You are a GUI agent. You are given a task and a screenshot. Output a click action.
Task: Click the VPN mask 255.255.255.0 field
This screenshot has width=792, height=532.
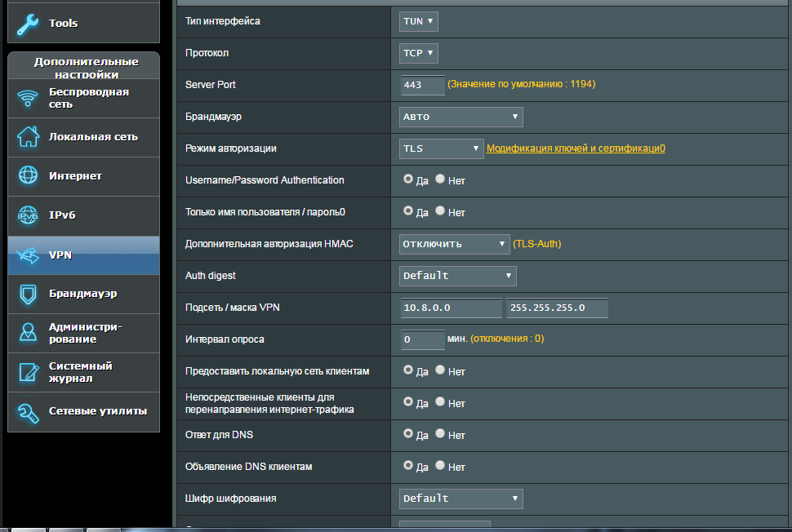click(557, 308)
